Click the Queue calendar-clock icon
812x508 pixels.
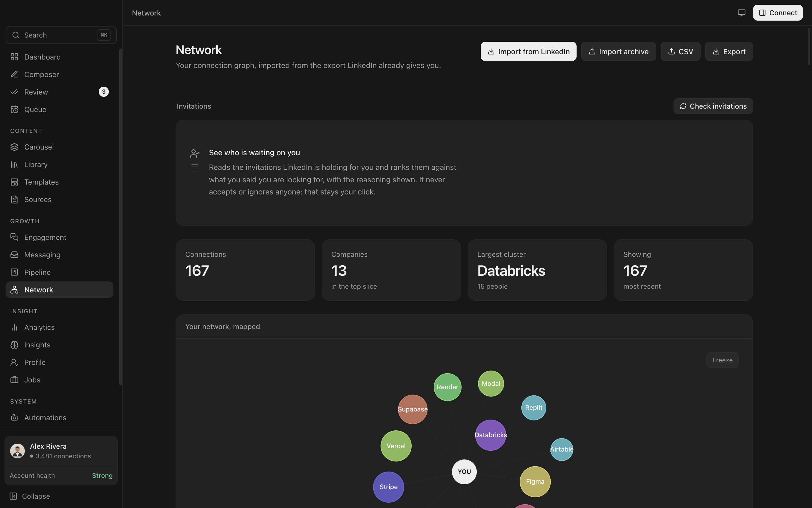(14, 109)
